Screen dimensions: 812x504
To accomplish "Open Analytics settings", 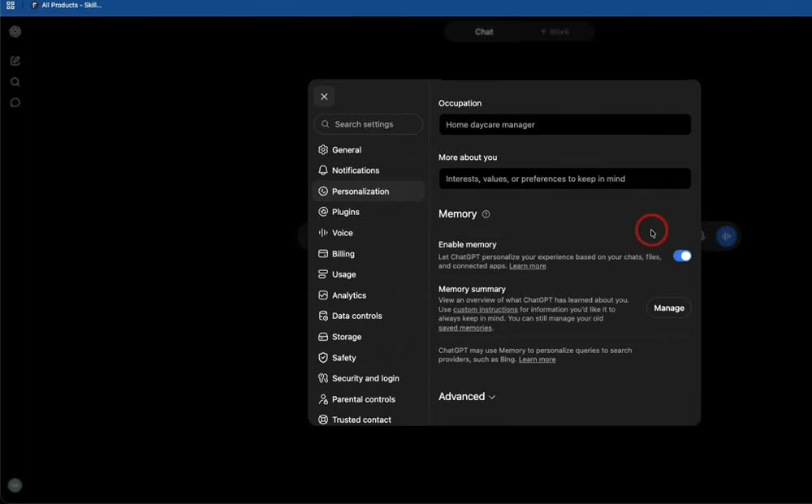I will click(x=368, y=295).
